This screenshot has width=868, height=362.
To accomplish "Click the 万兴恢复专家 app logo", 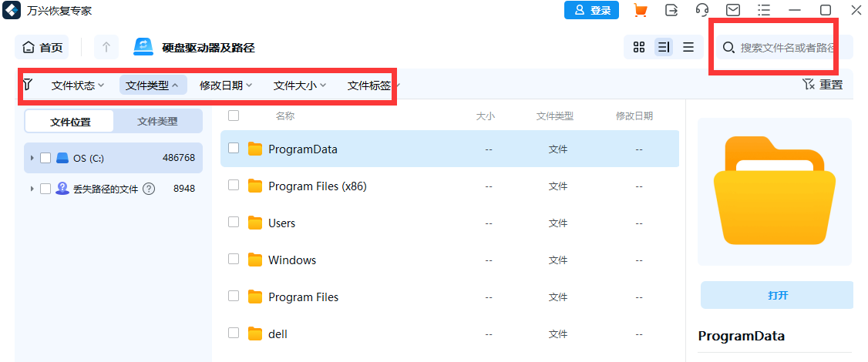I will tap(12, 10).
